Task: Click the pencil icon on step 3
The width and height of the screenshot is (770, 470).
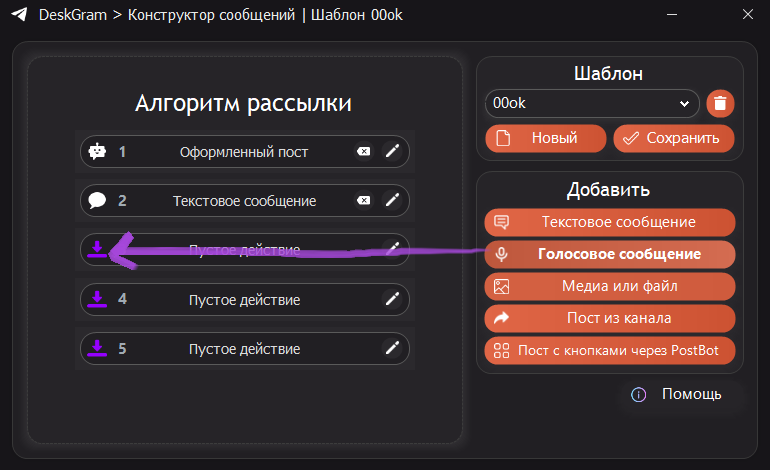Action: (393, 249)
